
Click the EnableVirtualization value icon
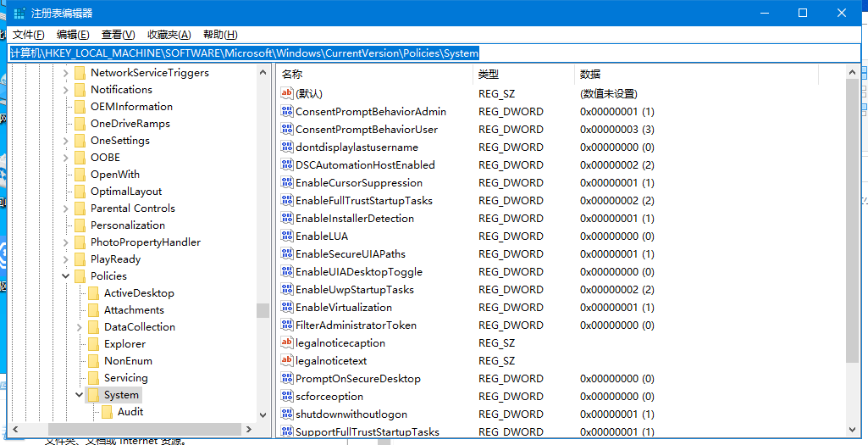click(x=287, y=307)
